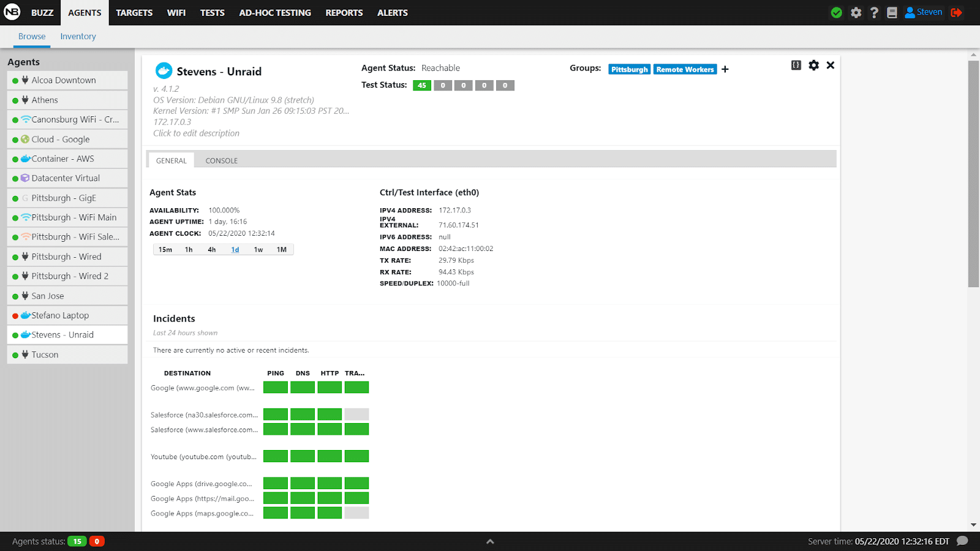Select the 1w time range

pyautogui.click(x=258, y=250)
